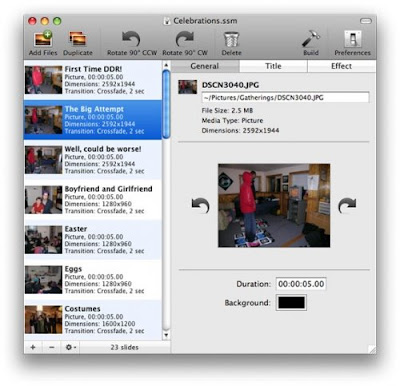Screen dimensions: 400x386
Task: Edit the Duration time field
Action: (x=301, y=284)
